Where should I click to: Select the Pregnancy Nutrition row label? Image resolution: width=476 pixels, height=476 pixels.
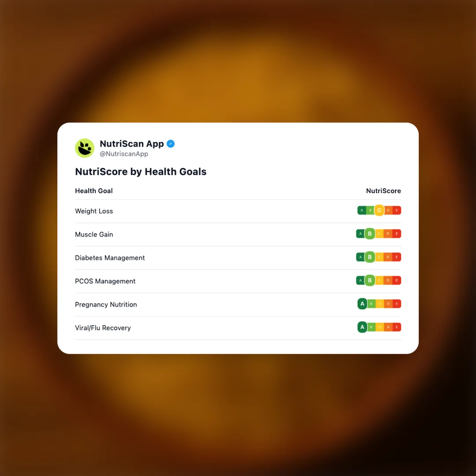coord(106,305)
